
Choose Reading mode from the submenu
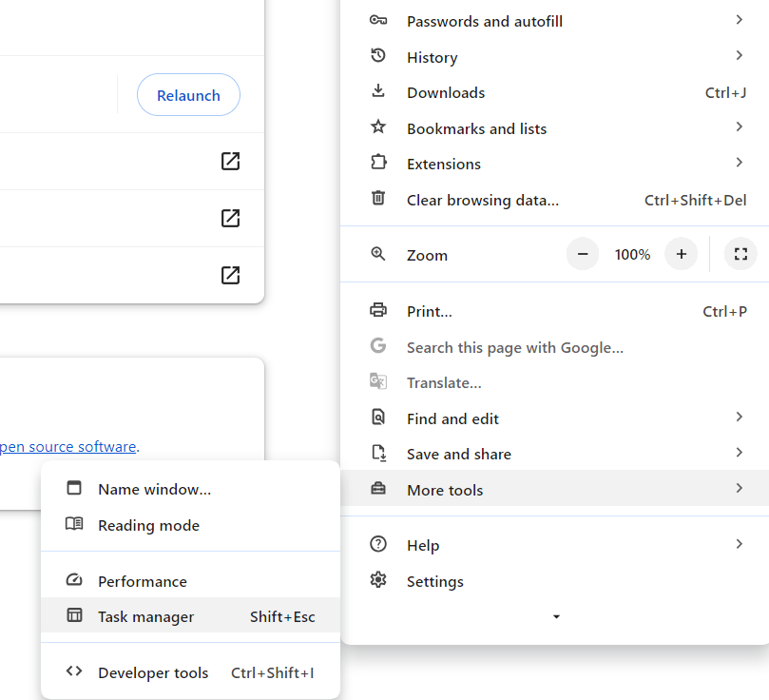[x=148, y=525]
